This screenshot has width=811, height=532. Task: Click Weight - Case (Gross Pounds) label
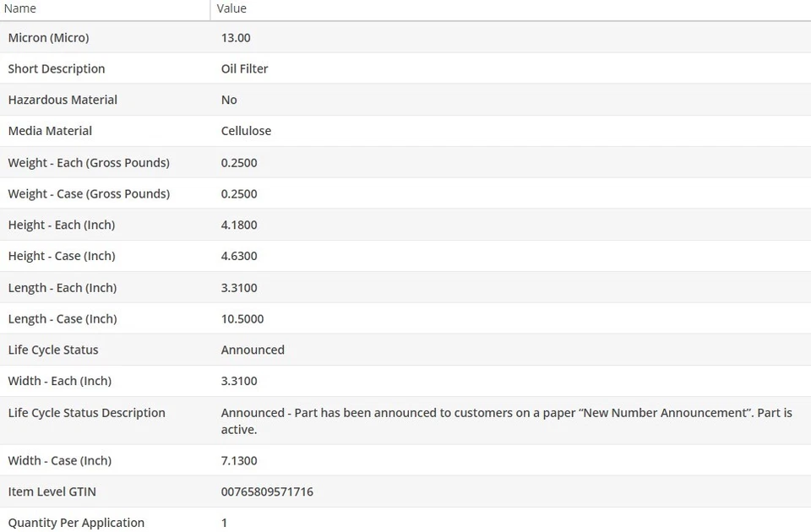[89, 194]
